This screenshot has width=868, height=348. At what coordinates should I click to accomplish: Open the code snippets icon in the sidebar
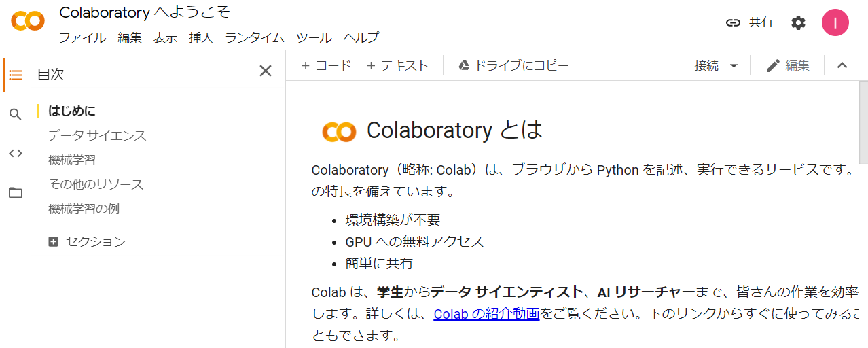[16, 153]
